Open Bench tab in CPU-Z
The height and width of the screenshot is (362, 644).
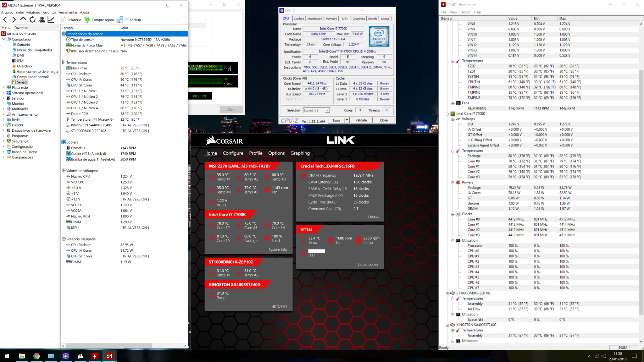coord(372,19)
